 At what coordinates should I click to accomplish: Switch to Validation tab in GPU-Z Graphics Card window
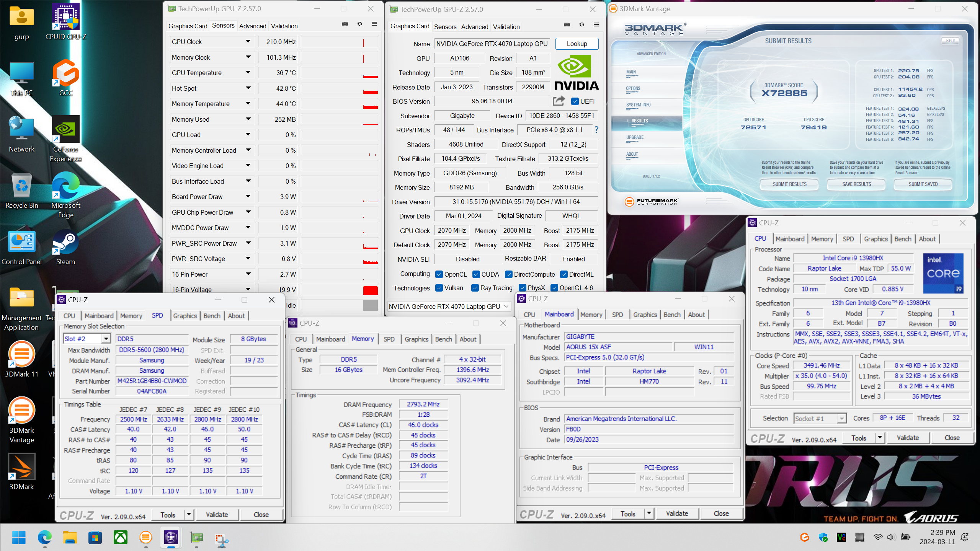point(506,27)
